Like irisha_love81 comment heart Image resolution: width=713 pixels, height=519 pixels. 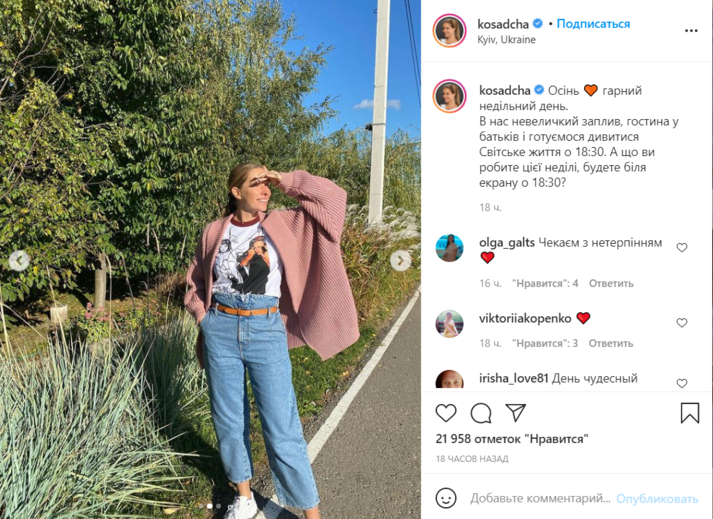pyautogui.click(x=682, y=383)
